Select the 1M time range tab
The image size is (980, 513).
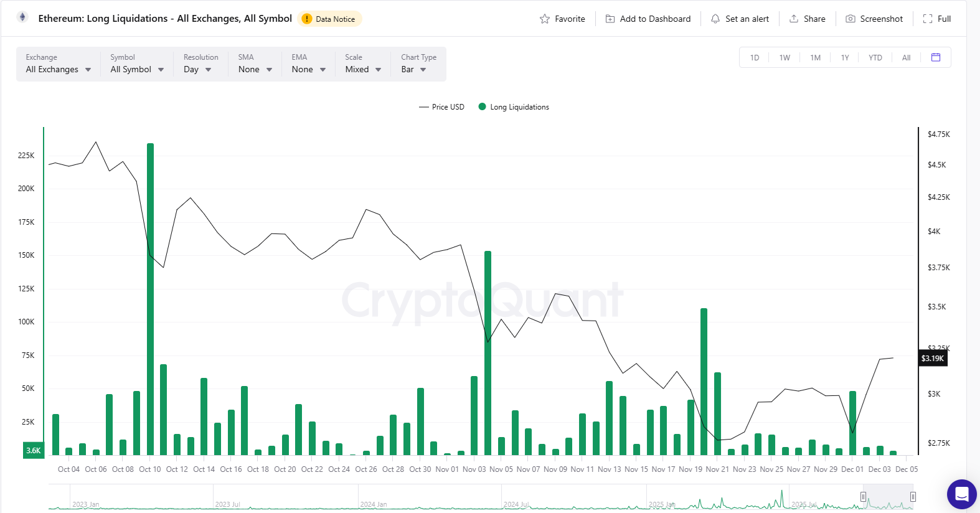pyautogui.click(x=815, y=58)
